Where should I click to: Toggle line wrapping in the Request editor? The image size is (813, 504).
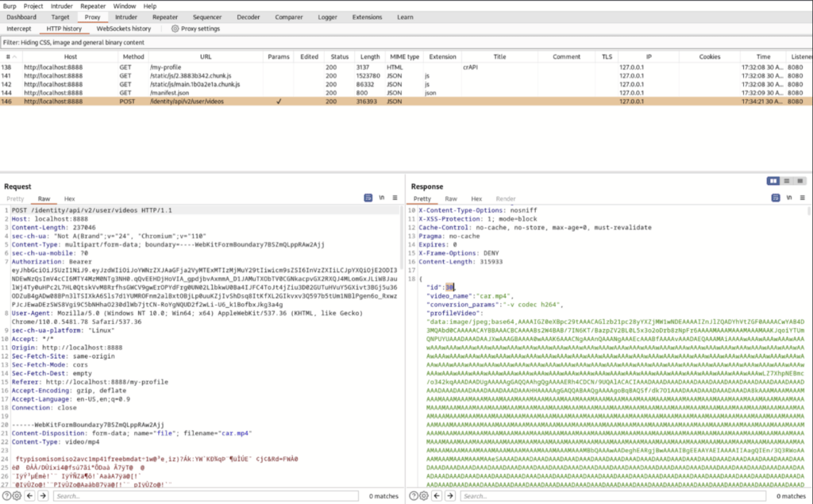click(x=382, y=198)
